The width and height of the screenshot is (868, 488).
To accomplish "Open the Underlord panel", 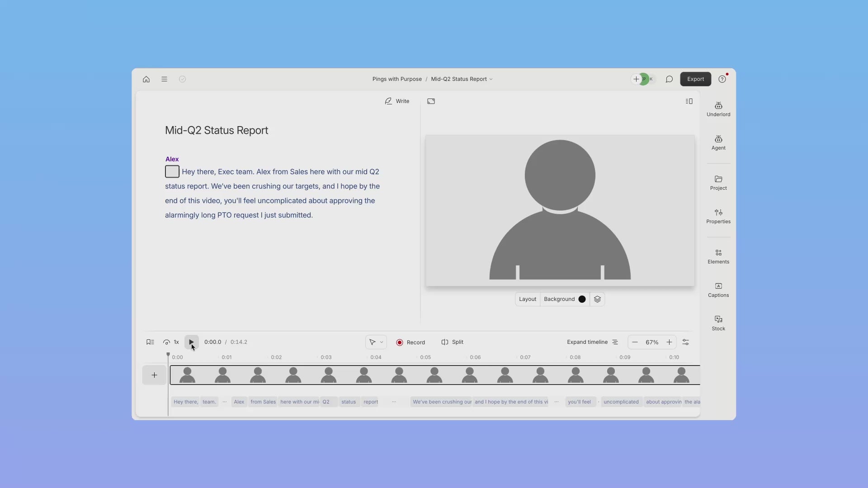I will click(x=718, y=109).
